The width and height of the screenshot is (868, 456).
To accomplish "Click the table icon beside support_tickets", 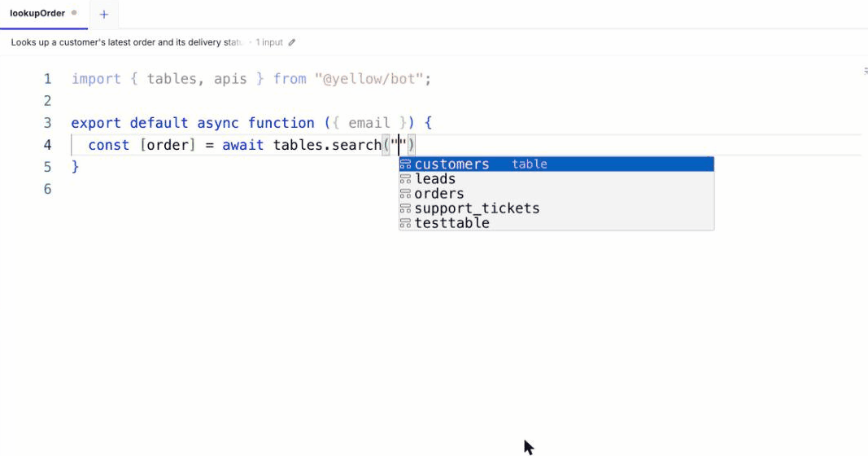I will tap(406, 208).
